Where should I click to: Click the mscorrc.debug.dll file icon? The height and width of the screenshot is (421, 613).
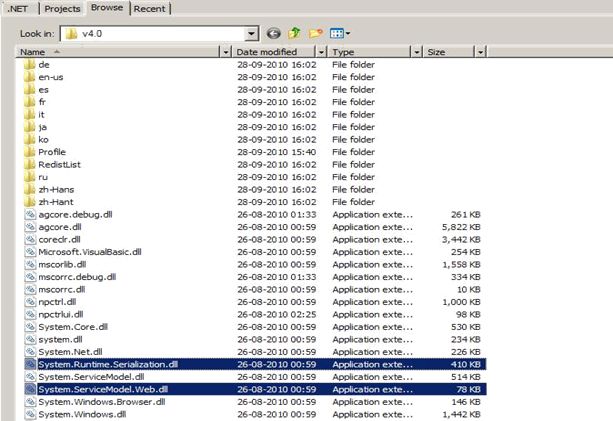(x=30, y=277)
